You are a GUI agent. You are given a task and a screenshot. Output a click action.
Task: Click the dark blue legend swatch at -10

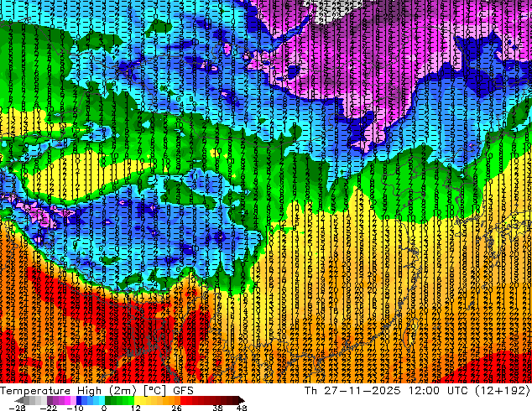pos(79,400)
